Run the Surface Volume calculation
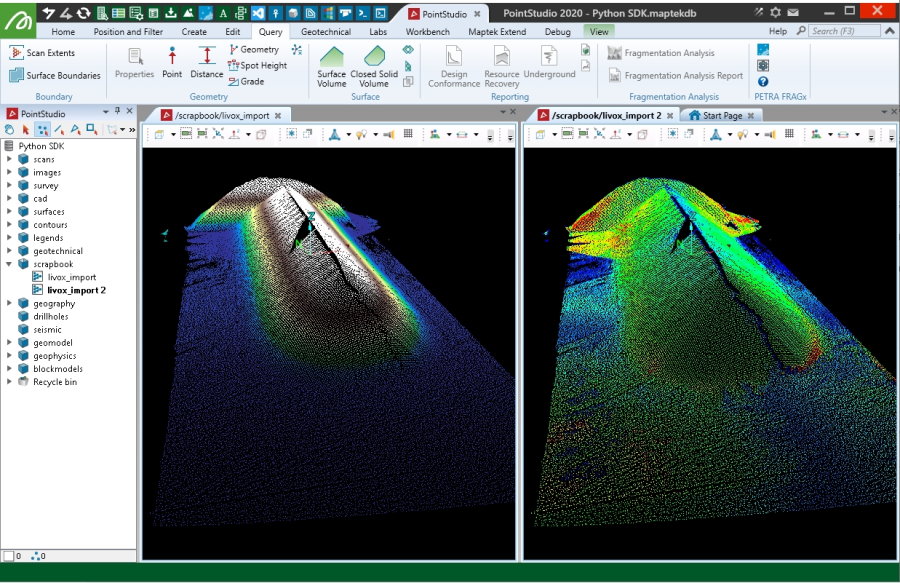Screen dimensions: 900x583 331,67
